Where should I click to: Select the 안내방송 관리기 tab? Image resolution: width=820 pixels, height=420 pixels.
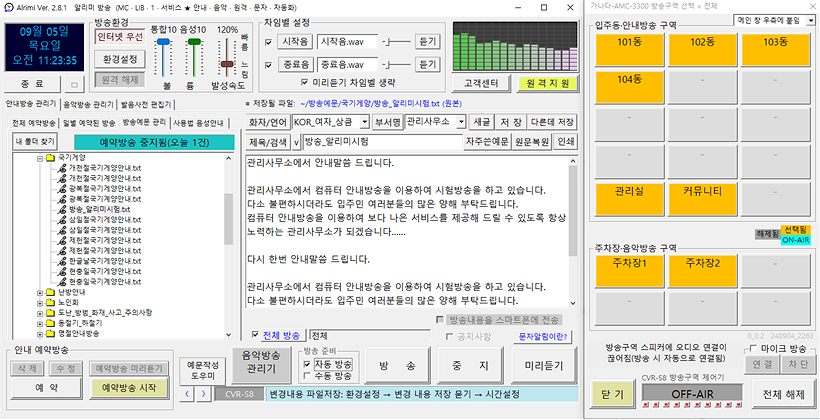[31, 104]
